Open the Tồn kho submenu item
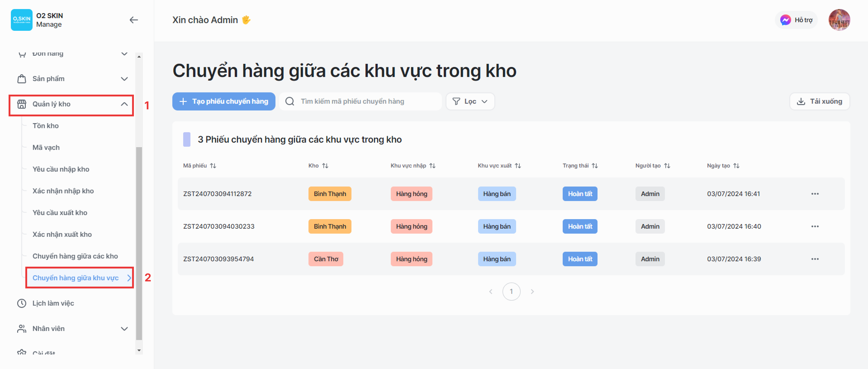This screenshot has width=868, height=369. pos(45,126)
